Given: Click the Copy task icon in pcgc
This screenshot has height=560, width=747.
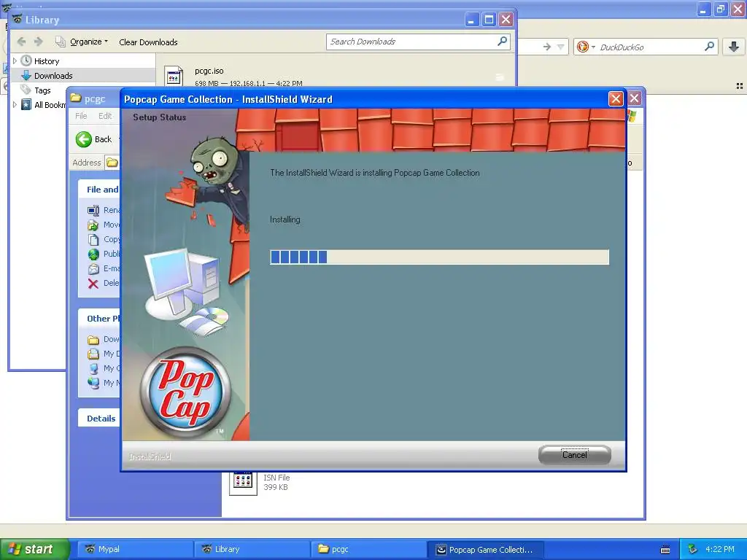Looking at the screenshot, I should pyautogui.click(x=93, y=239).
